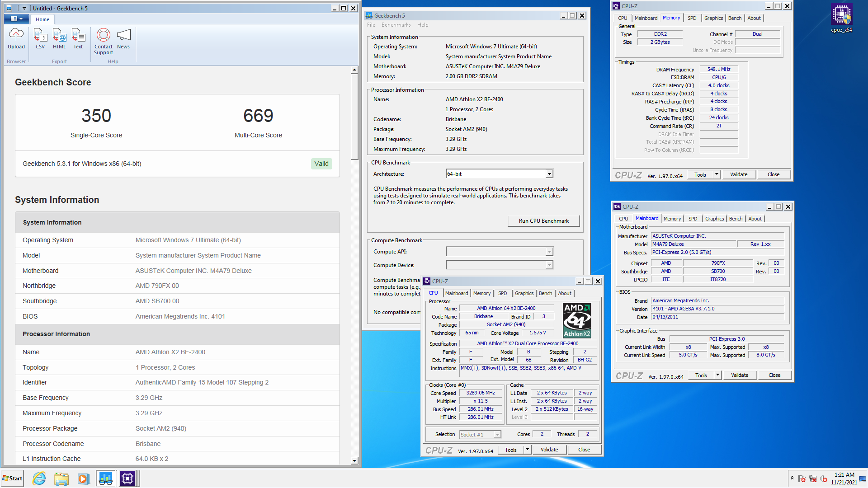Viewport: 868px width, 488px height.
Task: Click the Geekbench results vertical scrollbar thumb
Action: (354, 117)
